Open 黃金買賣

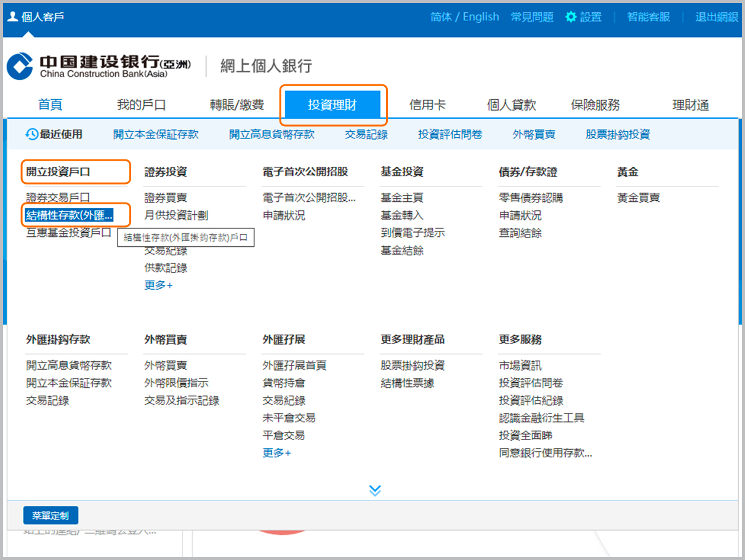click(x=638, y=198)
